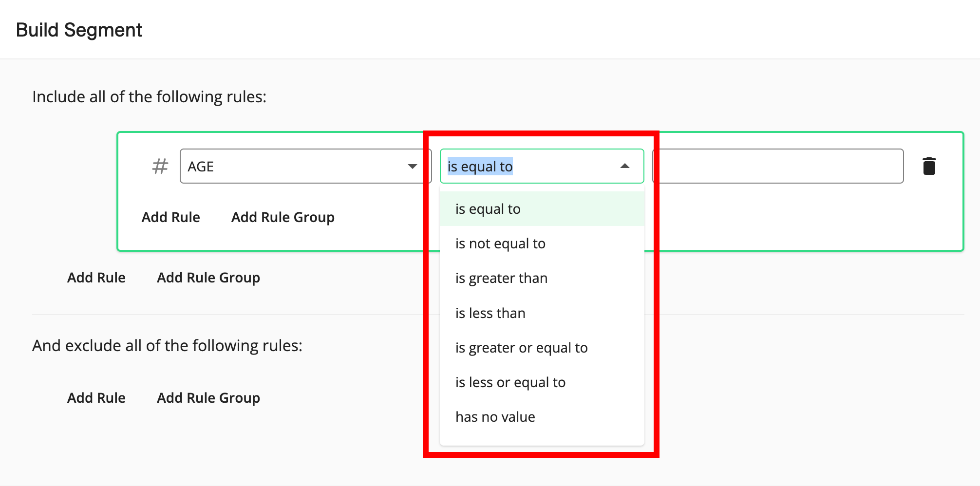Screen dimensions: 980x486
Task: Pick the 'has no value' option
Action: click(495, 417)
